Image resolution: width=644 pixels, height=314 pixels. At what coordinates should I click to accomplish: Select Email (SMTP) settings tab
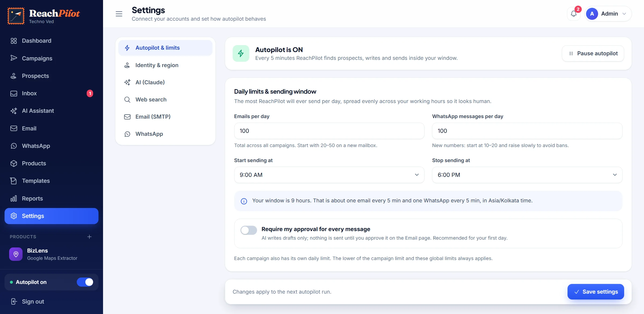pyautogui.click(x=165, y=117)
